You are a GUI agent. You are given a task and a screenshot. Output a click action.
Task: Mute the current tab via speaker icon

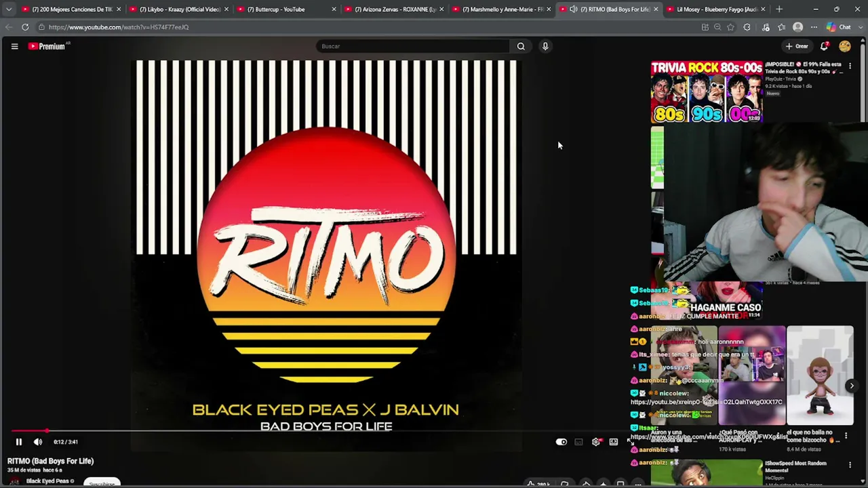pyautogui.click(x=574, y=9)
